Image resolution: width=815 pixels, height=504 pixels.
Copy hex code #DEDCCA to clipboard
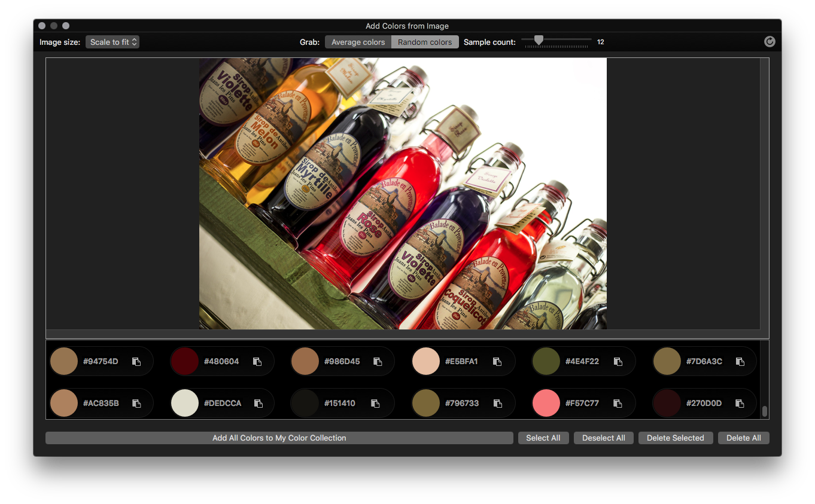point(259,404)
